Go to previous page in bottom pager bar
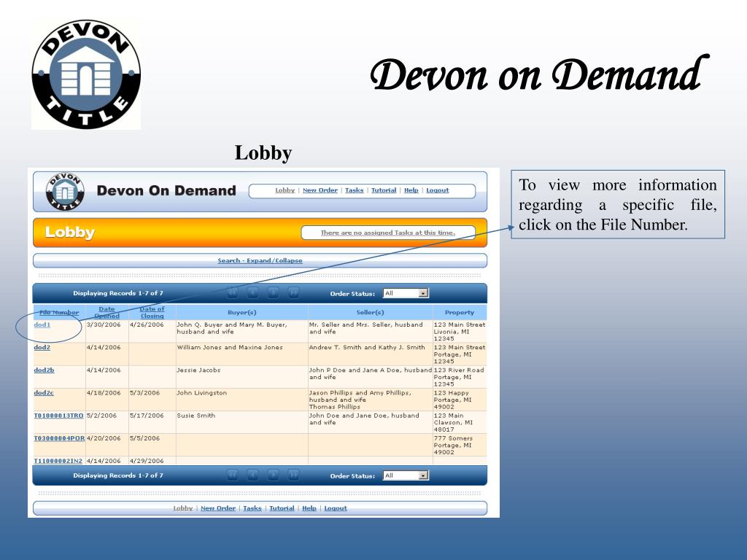The height and width of the screenshot is (560, 747). tap(253, 475)
